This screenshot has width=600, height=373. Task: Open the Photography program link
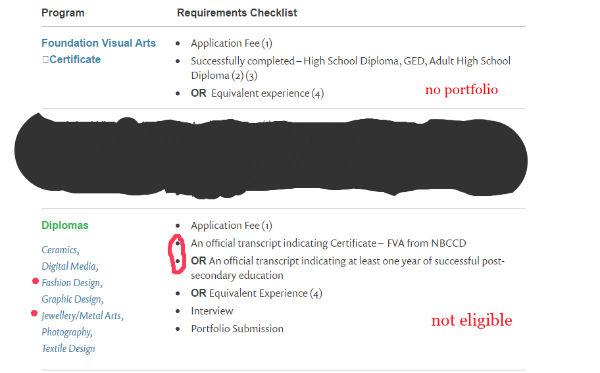tap(67, 332)
